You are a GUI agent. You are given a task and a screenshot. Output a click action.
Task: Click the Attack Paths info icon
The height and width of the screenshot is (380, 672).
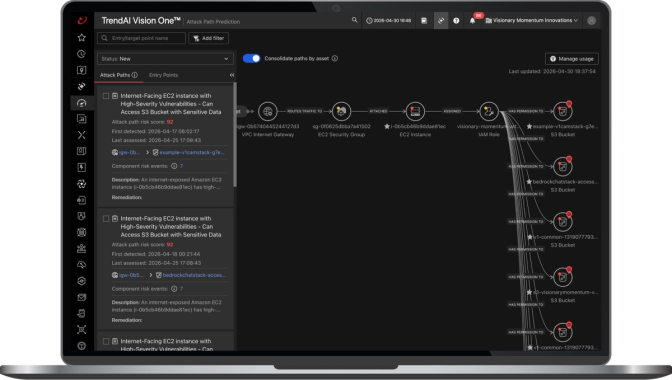(x=135, y=75)
